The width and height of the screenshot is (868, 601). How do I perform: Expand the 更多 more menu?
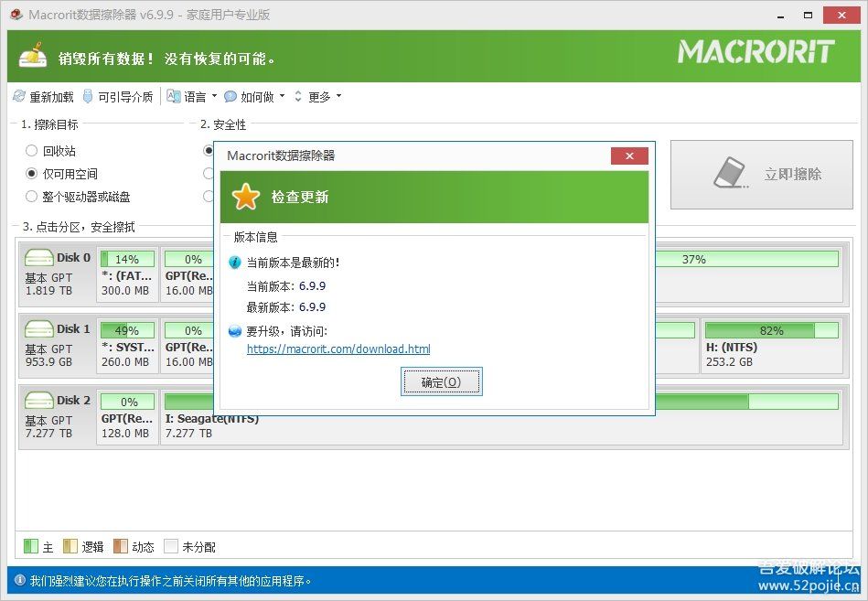[x=317, y=97]
